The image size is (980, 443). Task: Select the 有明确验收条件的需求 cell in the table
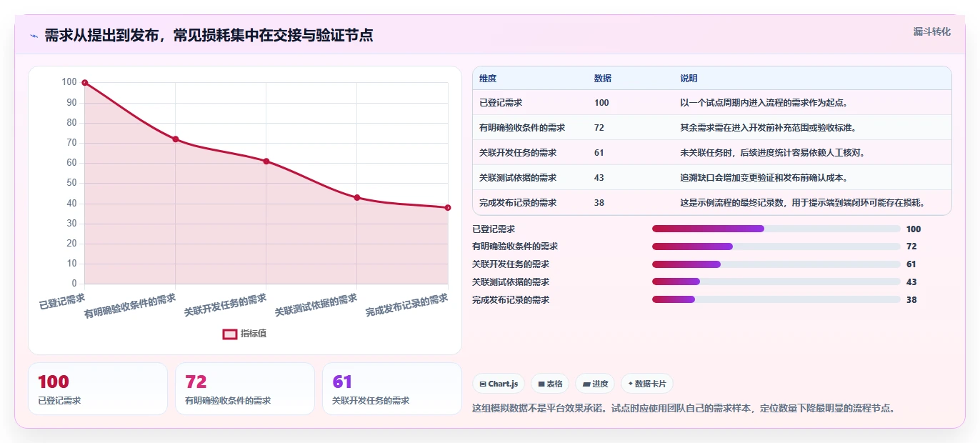pos(530,128)
